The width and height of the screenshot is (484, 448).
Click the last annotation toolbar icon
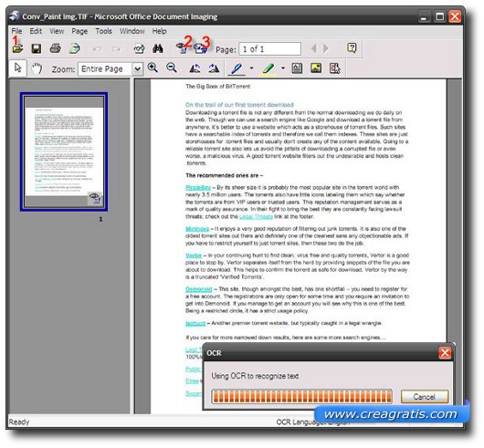[335, 68]
